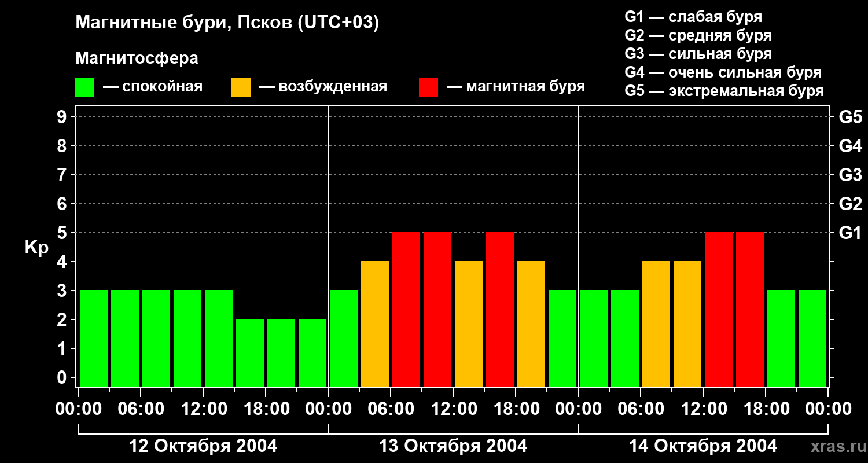This screenshot has width=868, height=463.
Task: Click the 13 October orange bar for 12:00–15:00
Action: click(x=469, y=324)
